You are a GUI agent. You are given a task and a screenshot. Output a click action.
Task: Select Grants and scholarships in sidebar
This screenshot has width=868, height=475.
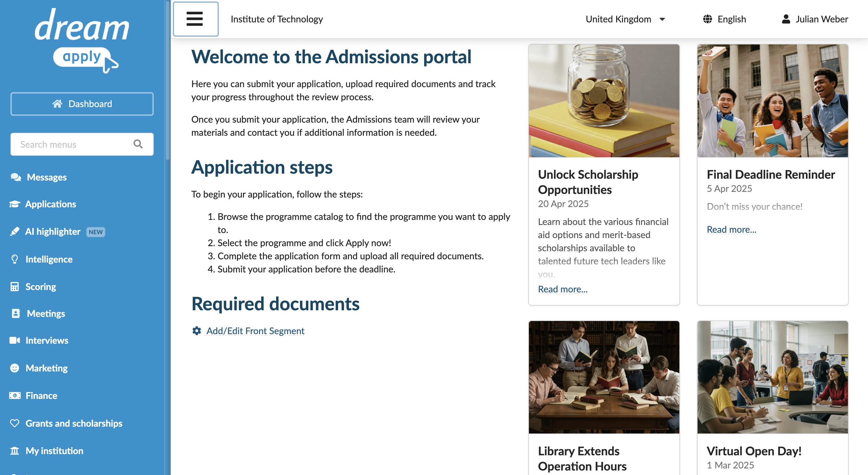tap(74, 423)
